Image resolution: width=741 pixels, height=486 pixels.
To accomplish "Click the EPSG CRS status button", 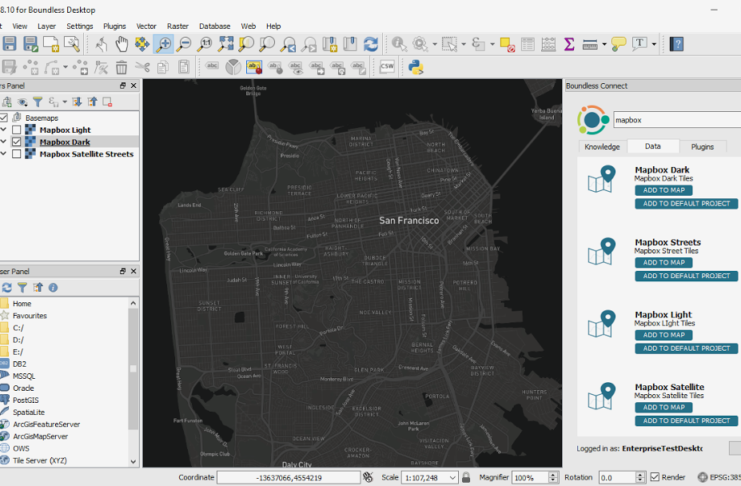I will click(719, 477).
